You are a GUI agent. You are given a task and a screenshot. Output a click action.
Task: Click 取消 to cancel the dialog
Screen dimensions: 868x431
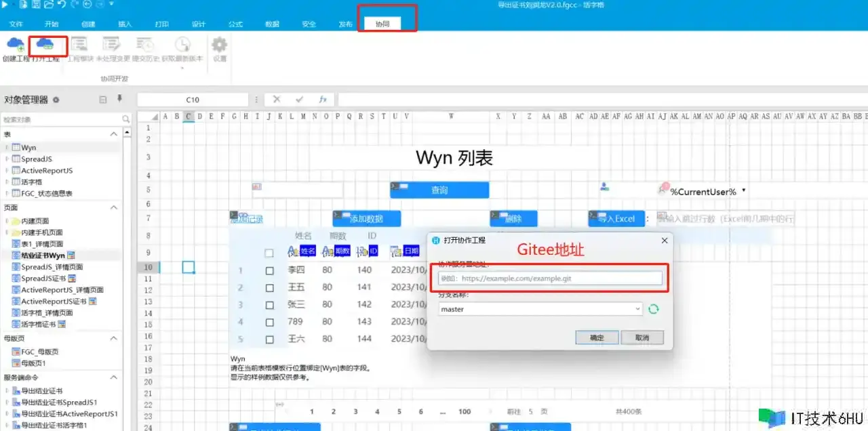click(642, 337)
